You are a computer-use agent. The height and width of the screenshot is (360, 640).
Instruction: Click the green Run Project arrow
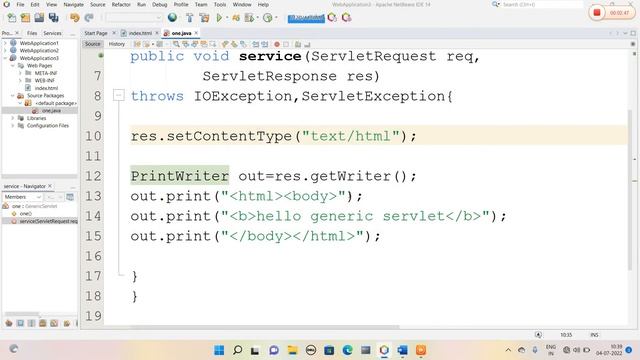point(219,18)
